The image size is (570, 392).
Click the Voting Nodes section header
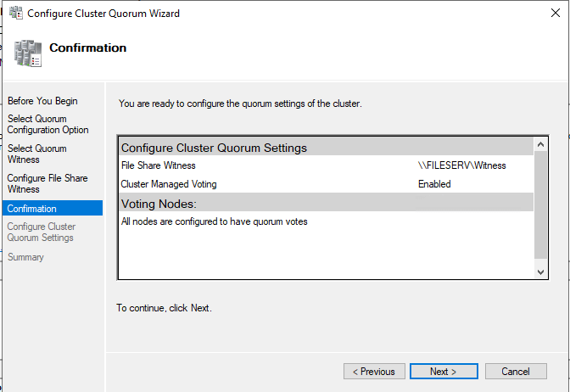point(159,204)
